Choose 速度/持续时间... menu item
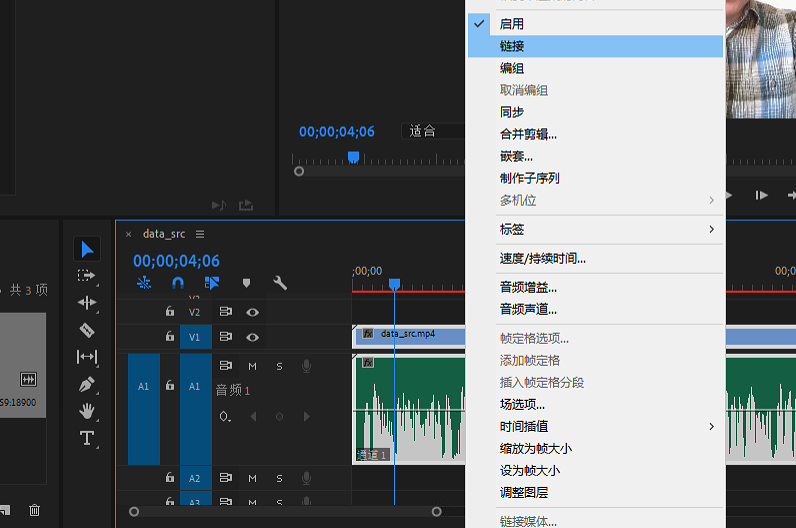 (x=595, y=258)
